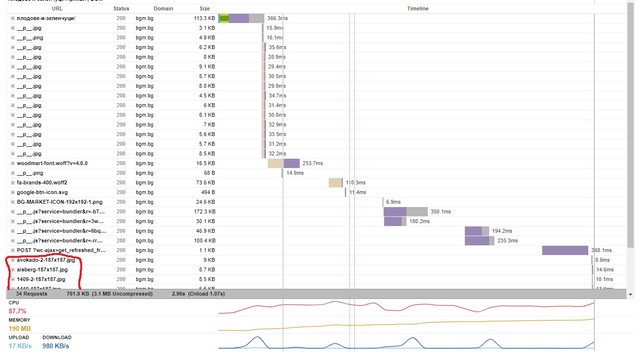Click the CPU 87.7% value

pos(17,311)
